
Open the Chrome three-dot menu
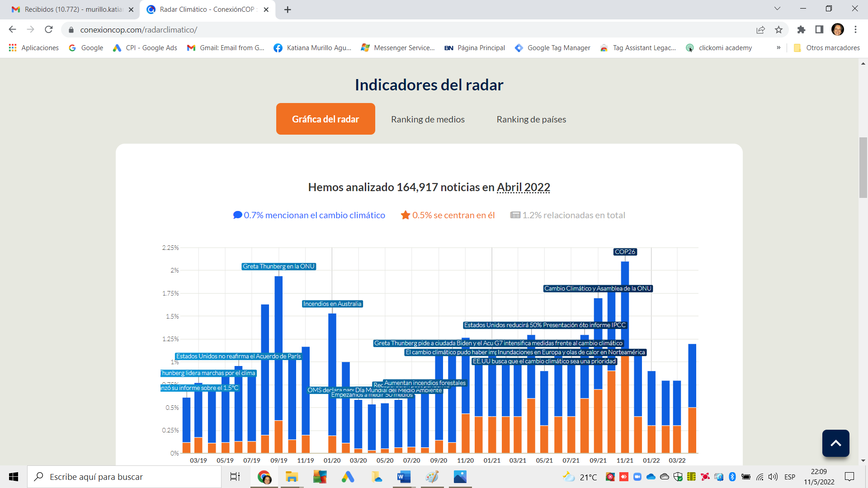click(855, 30)
